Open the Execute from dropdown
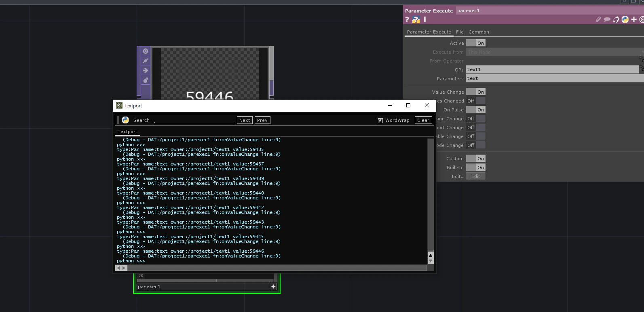Image resolution: width=644 pixels, height=312 pixels. 554,52
